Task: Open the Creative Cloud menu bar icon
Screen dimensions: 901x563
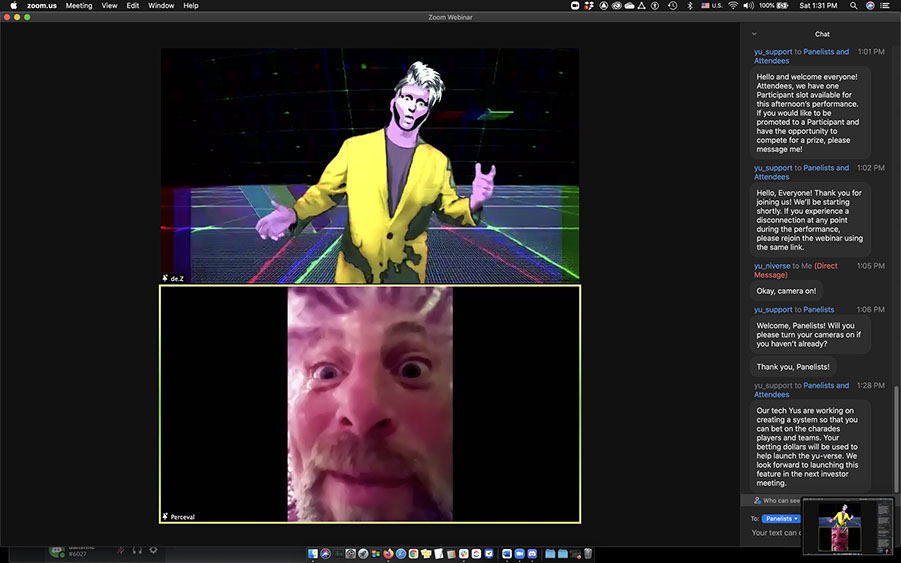Action: coord(615,6)
